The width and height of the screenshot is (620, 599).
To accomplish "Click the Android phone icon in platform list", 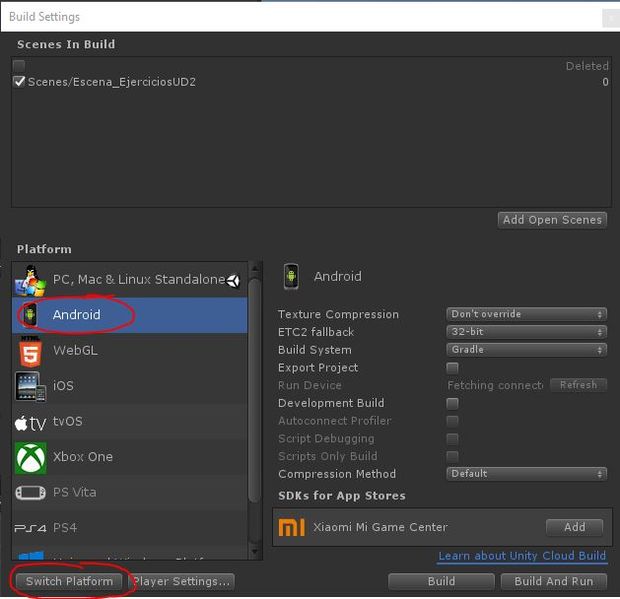I will (30, 315).
